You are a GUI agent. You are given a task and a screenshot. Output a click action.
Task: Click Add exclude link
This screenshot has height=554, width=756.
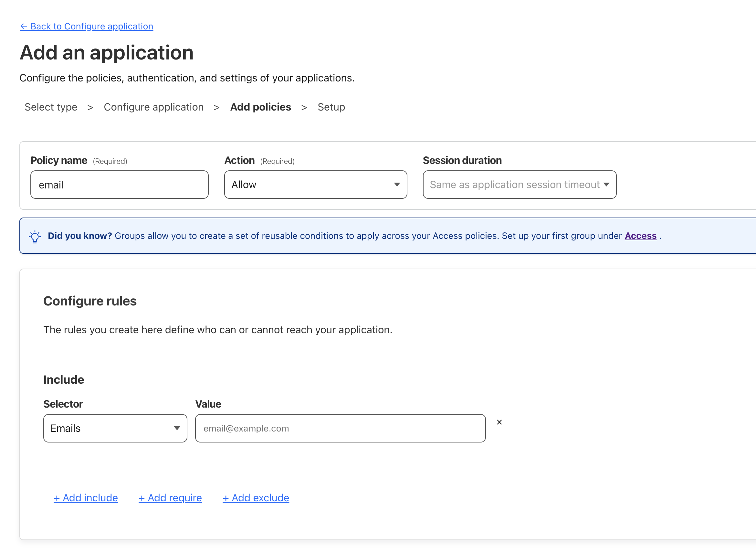[256, 498]
